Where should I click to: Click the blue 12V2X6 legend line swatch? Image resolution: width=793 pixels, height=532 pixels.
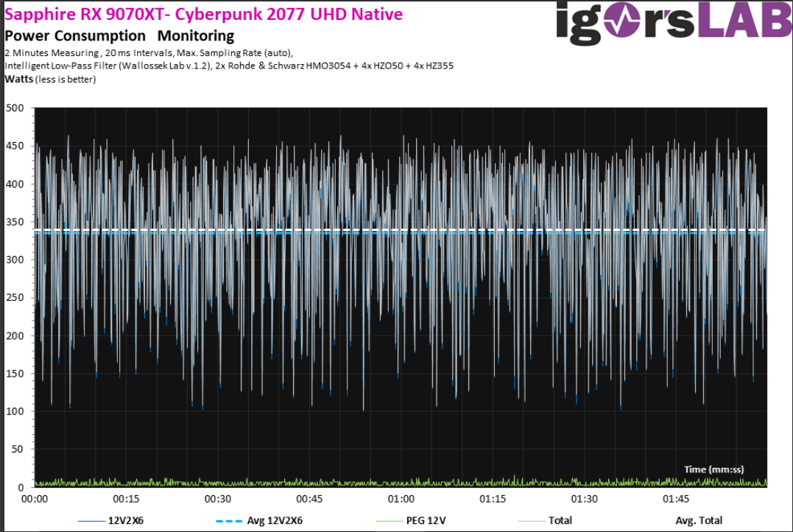(91, 521)
